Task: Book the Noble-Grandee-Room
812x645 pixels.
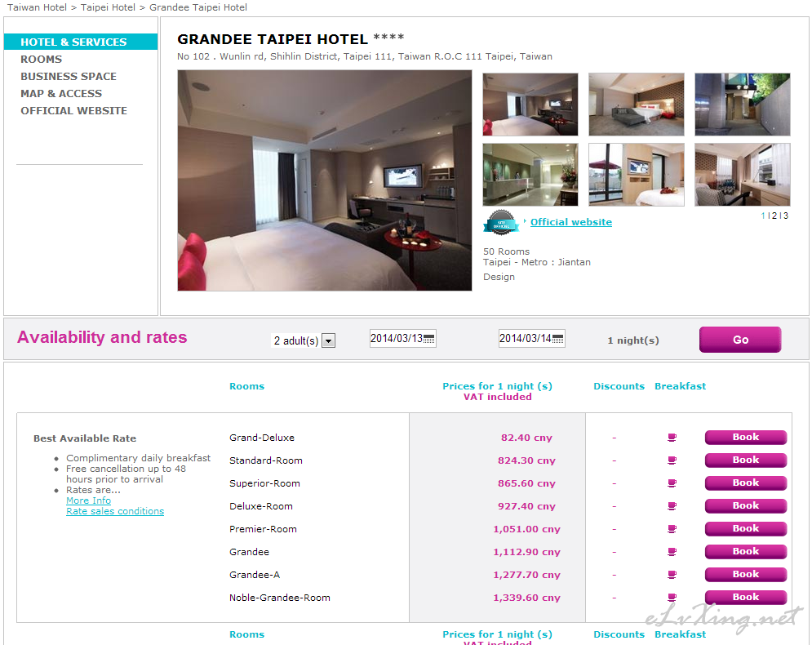Action: [x=746, y=598]
